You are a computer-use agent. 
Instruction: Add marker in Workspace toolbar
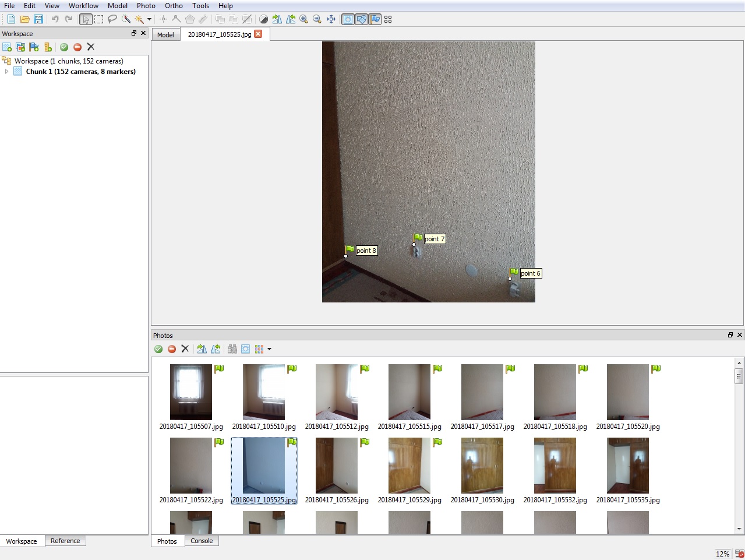coord(34,47)
